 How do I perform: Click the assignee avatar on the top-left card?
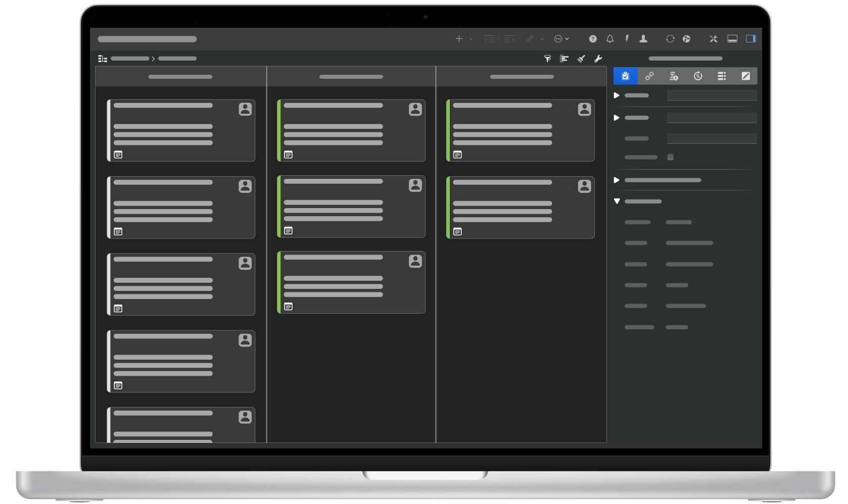pyautogui.click(x=246, y=110)
